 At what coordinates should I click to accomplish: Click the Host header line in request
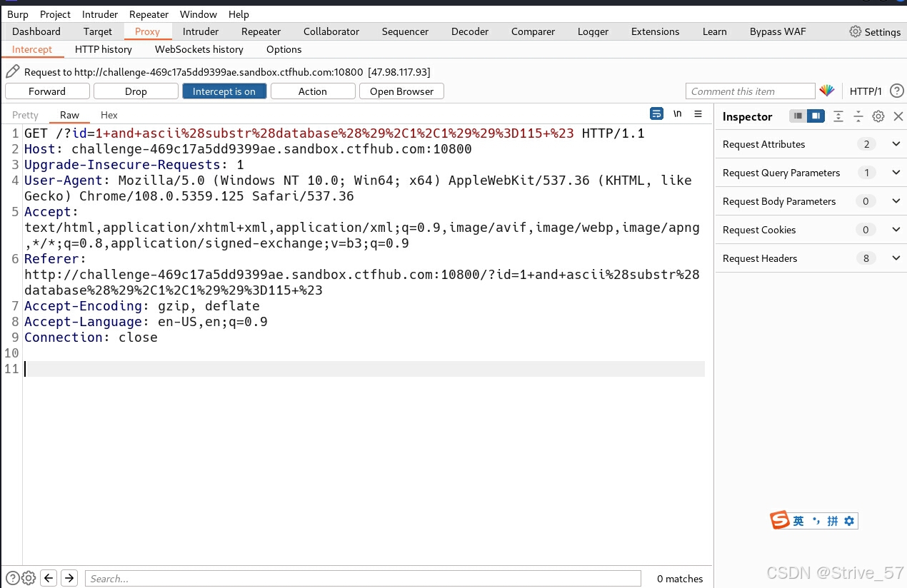(248, 149)
